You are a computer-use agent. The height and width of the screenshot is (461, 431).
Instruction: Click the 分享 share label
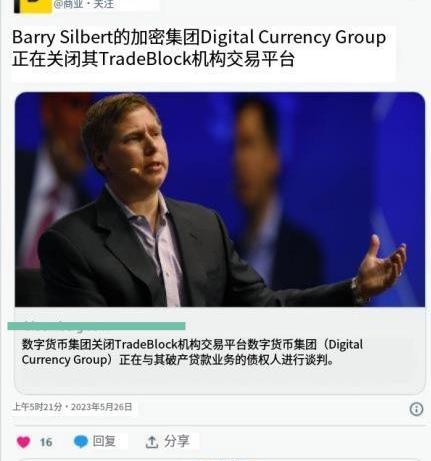click(x=177, y=441)
